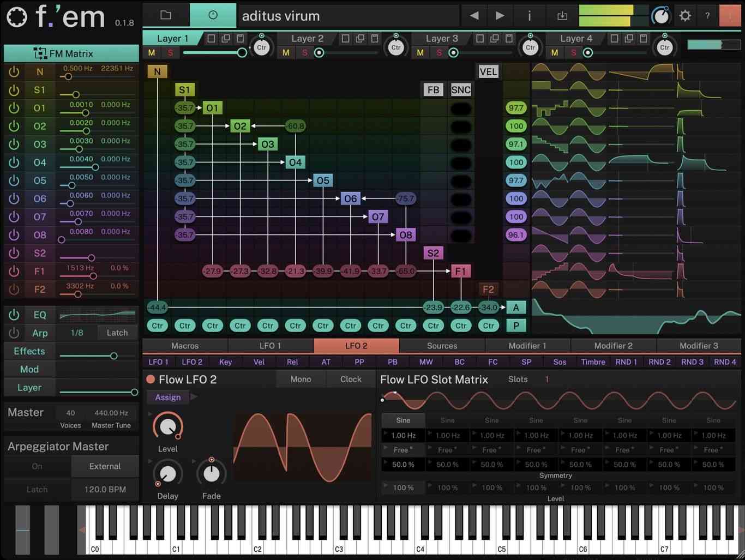Save the preset with the download icon

pyautogui.click(x=562, y=16)
